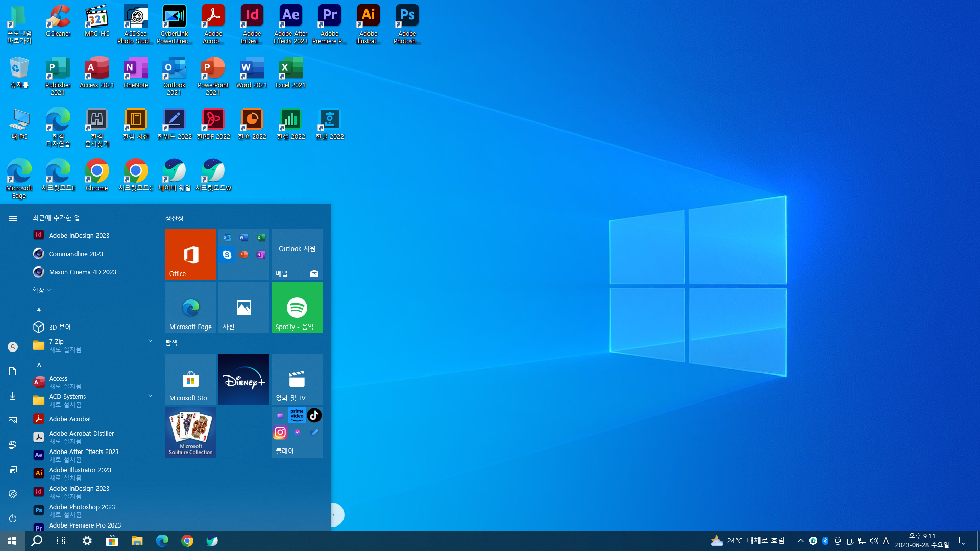
Task: Expand recently added apps with 확장
Action: [42, 290]
